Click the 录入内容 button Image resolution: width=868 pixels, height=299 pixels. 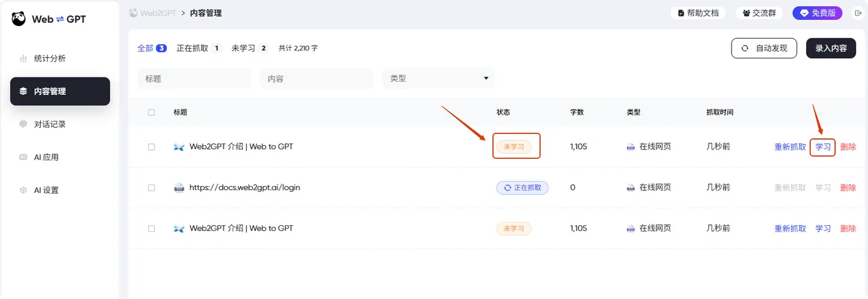[831, 48]
